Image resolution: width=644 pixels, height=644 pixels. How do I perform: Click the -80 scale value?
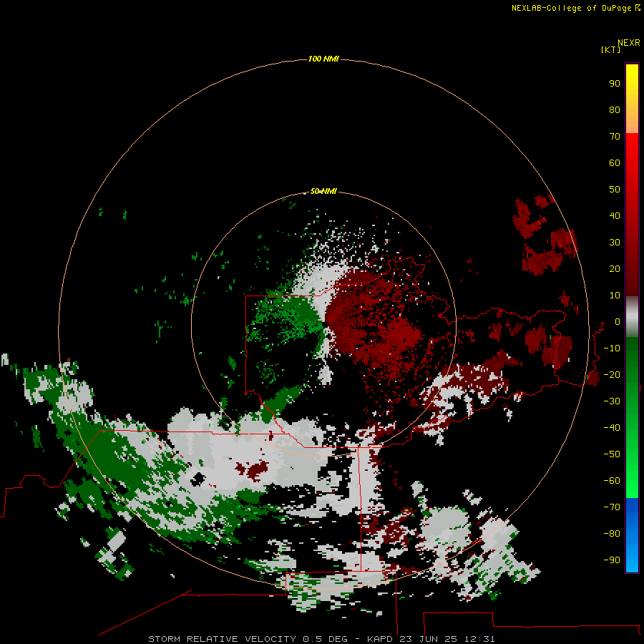click(x=612, y=534)
